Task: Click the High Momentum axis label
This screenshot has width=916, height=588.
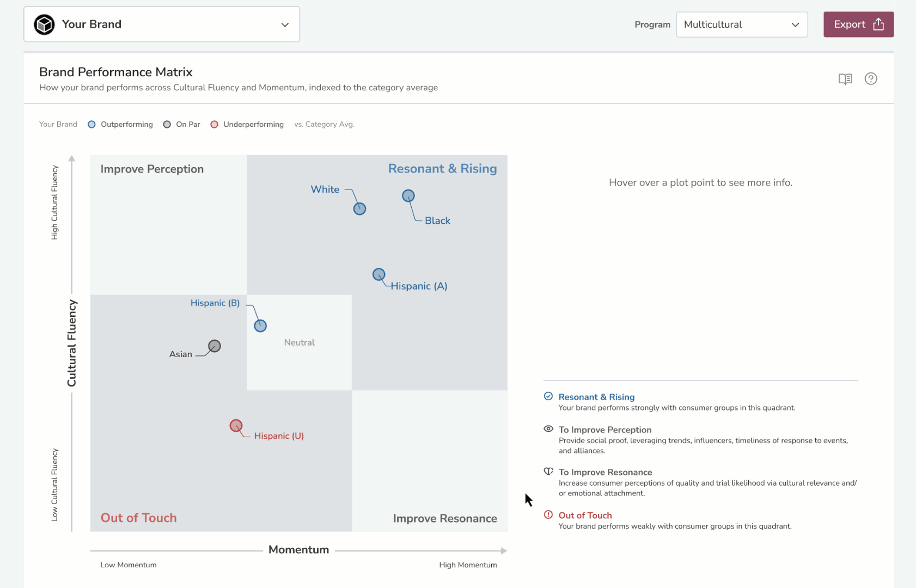Action: [x=468, y=565]
